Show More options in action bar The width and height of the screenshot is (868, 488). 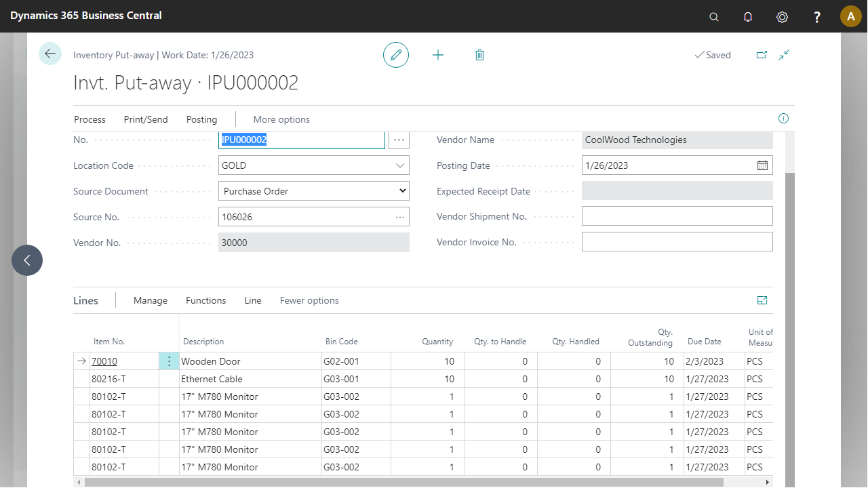point(281,119)
